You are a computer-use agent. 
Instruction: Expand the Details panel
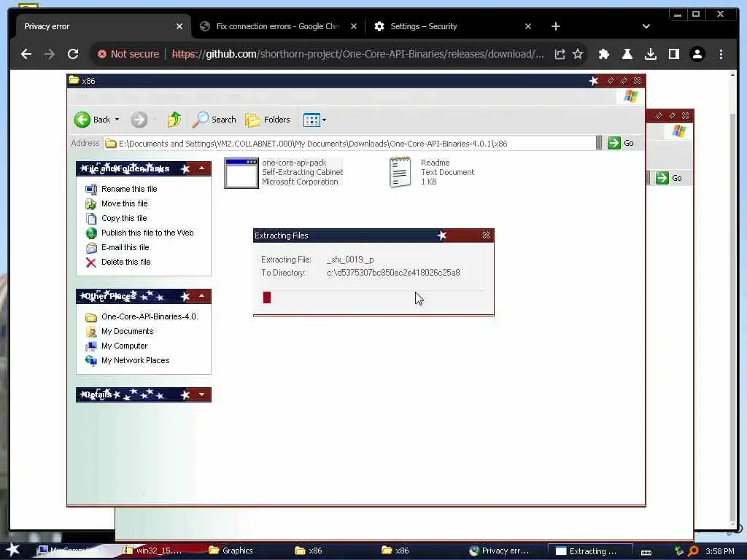(x=201, y=394)
